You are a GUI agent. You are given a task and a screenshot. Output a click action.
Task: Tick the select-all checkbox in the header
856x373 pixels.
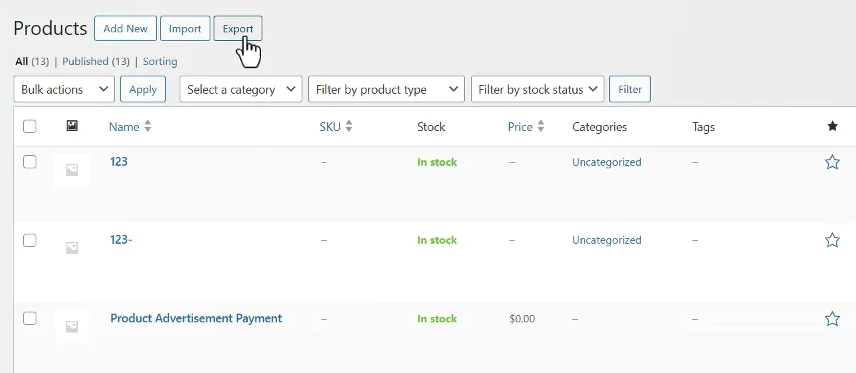(29, 127)
